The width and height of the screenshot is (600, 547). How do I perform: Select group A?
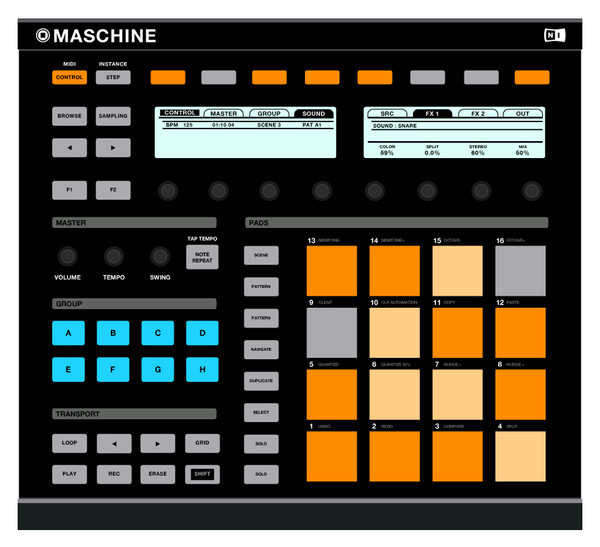68,333
